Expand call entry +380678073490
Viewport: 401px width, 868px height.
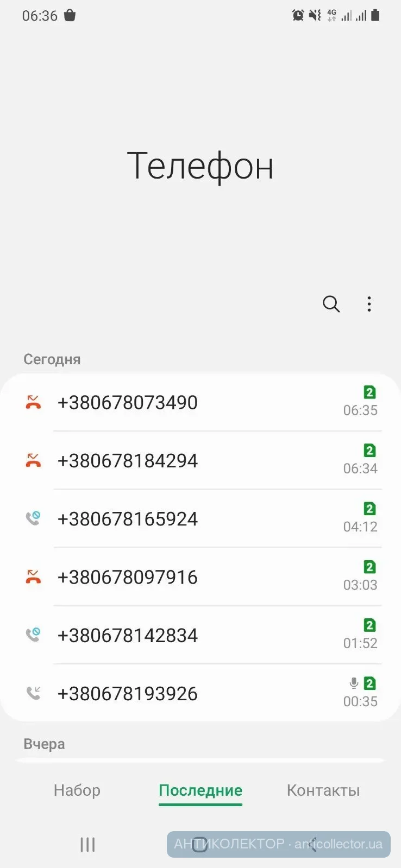pos(128,403)
